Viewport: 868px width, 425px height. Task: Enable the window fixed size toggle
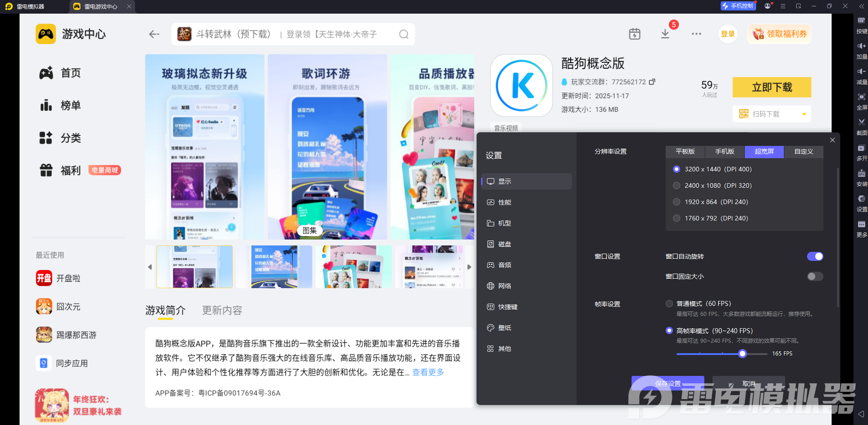[x=815, y=276]
